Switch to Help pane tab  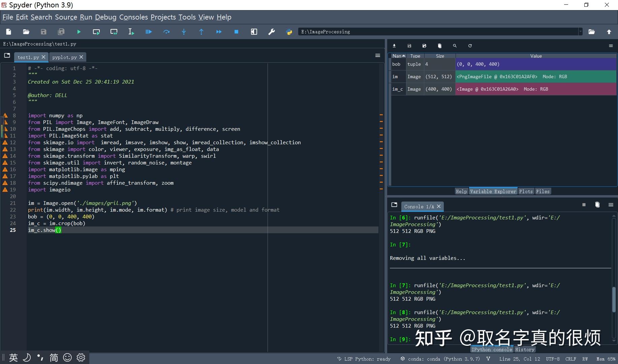(x=461, y=191)
